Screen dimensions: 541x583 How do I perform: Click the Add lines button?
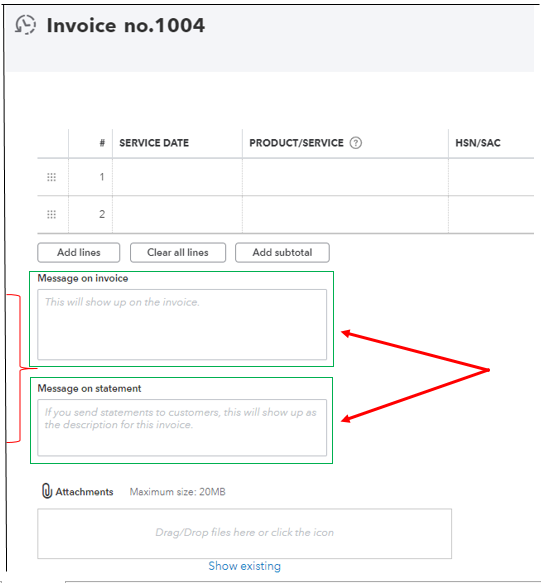point(78,252)
